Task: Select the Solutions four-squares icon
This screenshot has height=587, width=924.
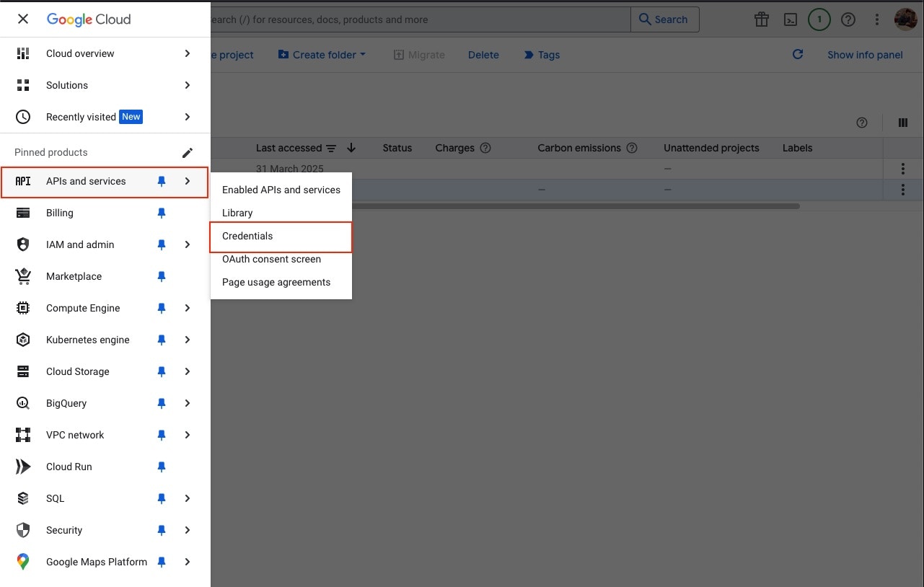Action: [23, 85]
